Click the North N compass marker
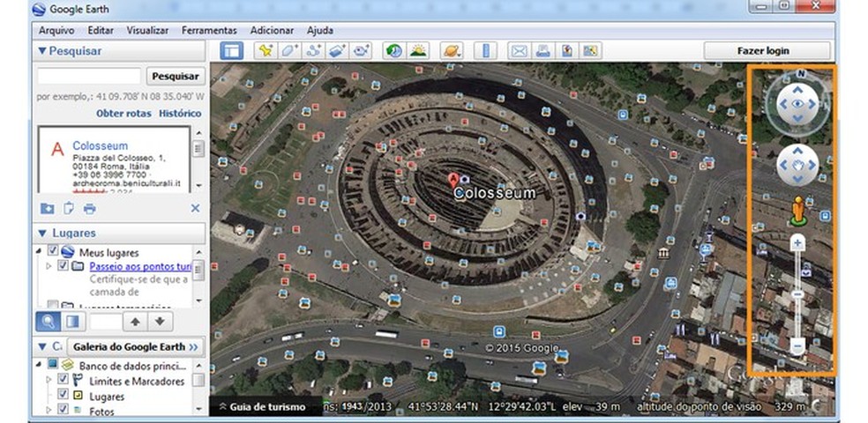 [x=800, y=73]
